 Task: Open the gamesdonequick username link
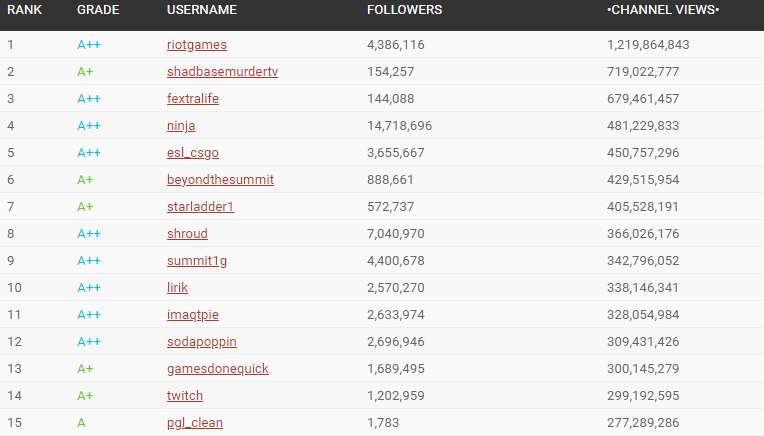(217, 369)
